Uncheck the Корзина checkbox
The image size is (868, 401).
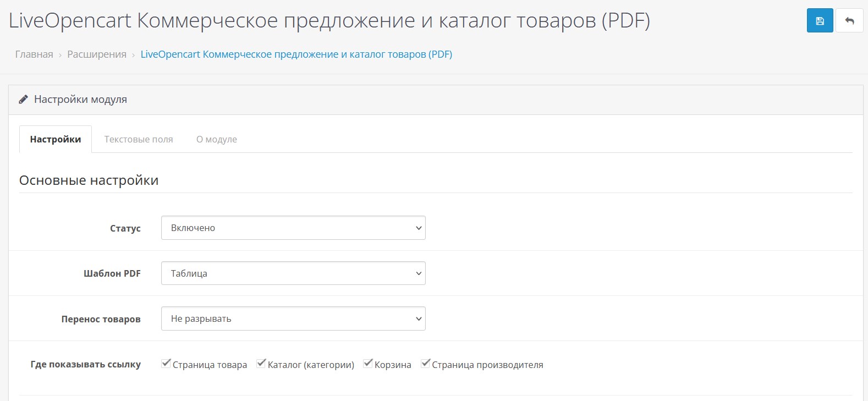[367, 364]
